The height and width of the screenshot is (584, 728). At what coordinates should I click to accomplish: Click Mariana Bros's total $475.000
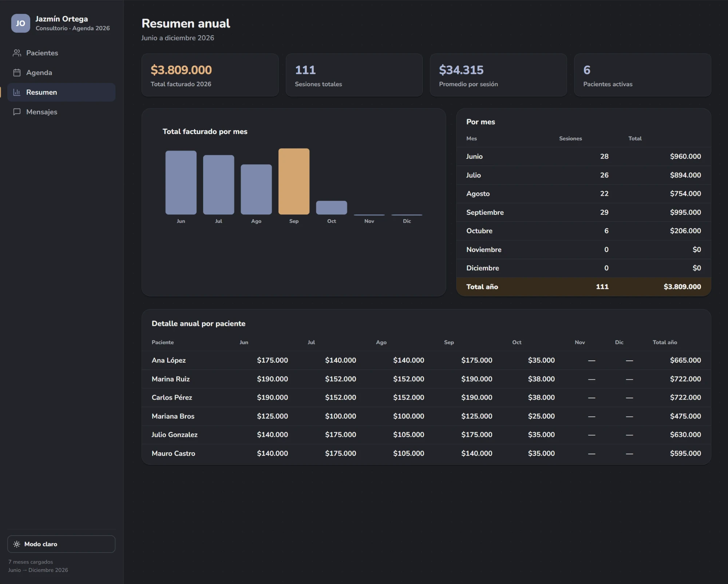click(685, 416)
